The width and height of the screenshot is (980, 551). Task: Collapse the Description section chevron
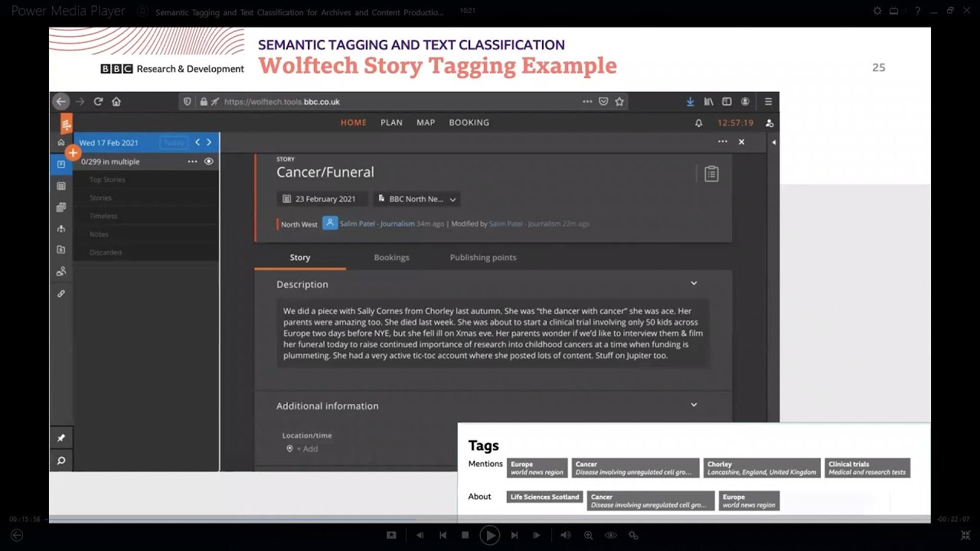tap(694, 283)
